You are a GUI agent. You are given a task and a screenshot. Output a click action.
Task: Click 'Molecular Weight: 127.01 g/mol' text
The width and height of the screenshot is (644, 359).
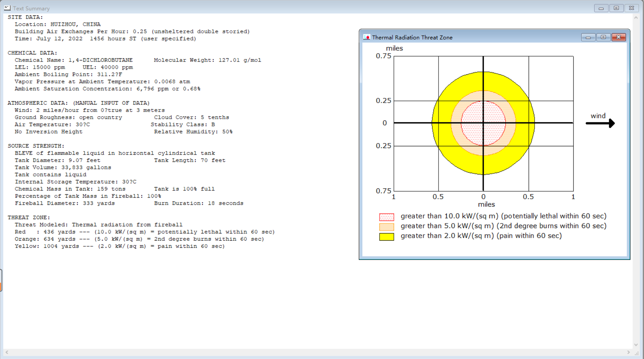pos(208,60)
